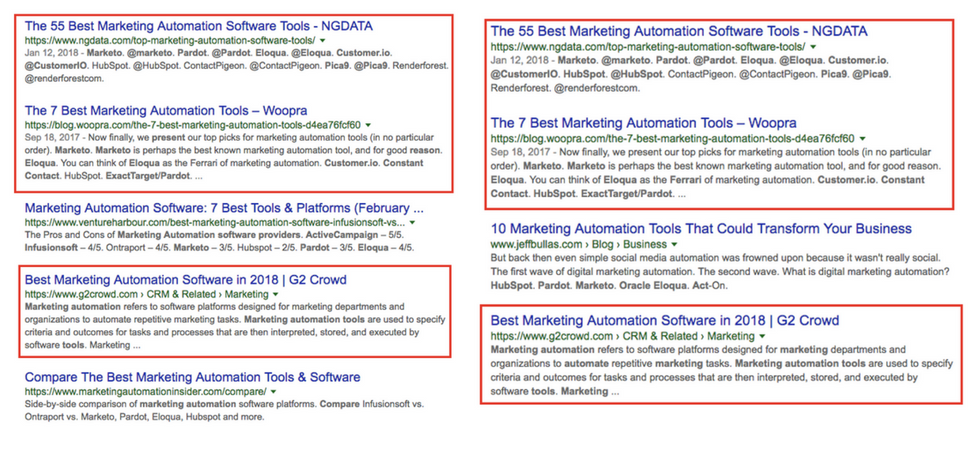The width and height of the screenshot is (972, 459).
Task: Expand arrow beside right column ngdata.com URL
Action: 813,47
